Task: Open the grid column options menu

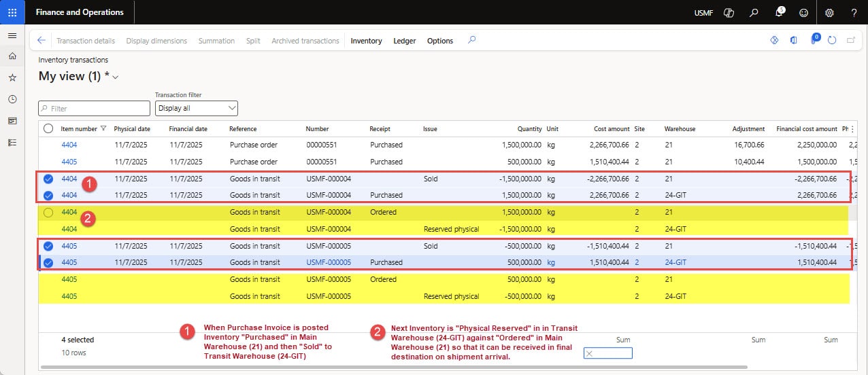Action: click(x=853, y=128)
